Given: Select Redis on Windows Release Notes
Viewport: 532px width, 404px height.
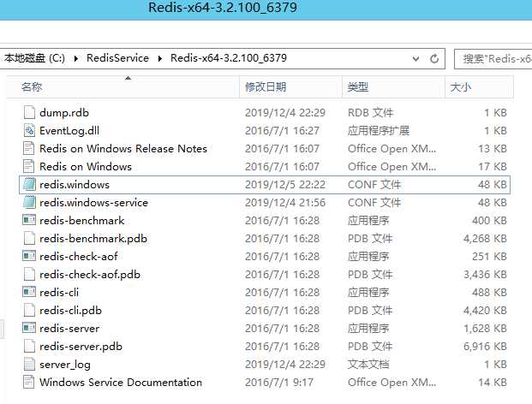Looking at the screenshot, I should (123, 148).
